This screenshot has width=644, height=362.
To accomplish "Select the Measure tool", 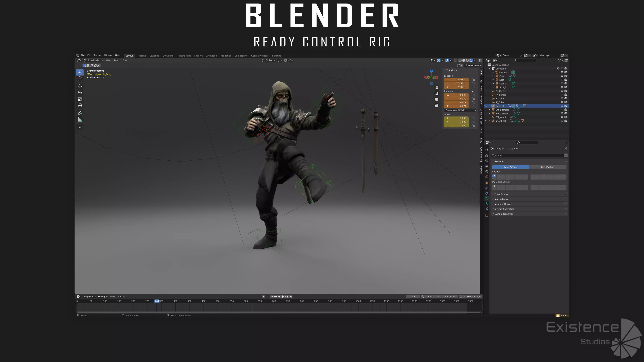I will [80, 119].
